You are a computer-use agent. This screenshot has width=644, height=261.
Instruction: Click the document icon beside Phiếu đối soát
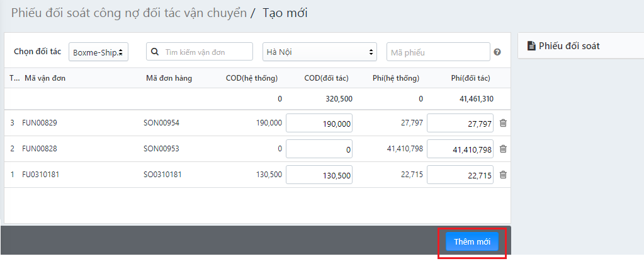532,45
